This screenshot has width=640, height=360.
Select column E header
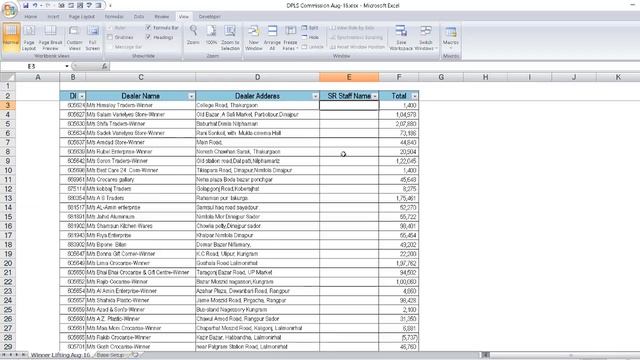[349, 77]
